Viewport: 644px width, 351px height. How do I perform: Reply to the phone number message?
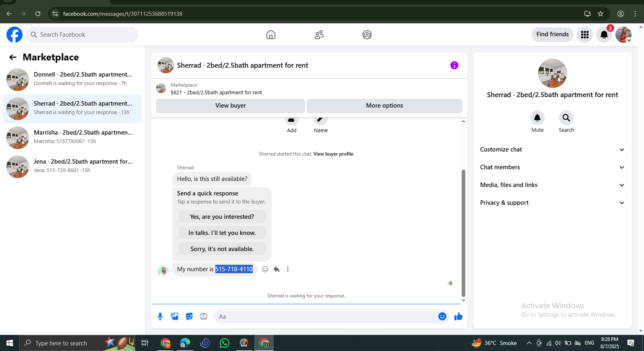click(x=277, y=269)
